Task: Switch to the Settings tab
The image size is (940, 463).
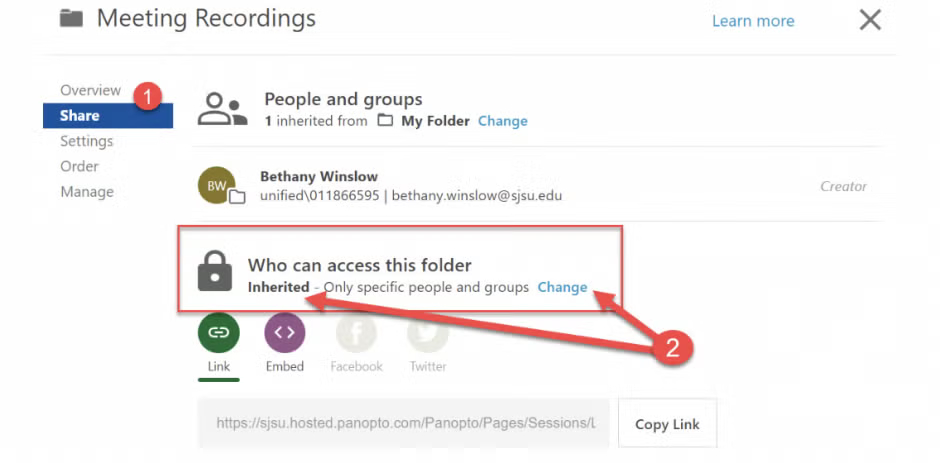Action: pos(87,141)
